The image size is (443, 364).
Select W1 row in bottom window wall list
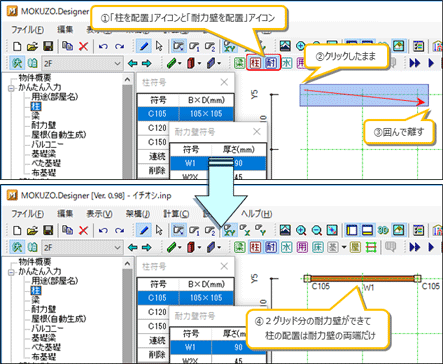pos(218,347)
